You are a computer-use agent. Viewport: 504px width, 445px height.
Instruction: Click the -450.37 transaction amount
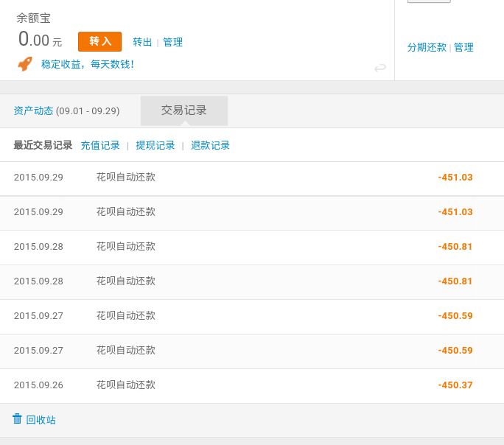[455, 385]
